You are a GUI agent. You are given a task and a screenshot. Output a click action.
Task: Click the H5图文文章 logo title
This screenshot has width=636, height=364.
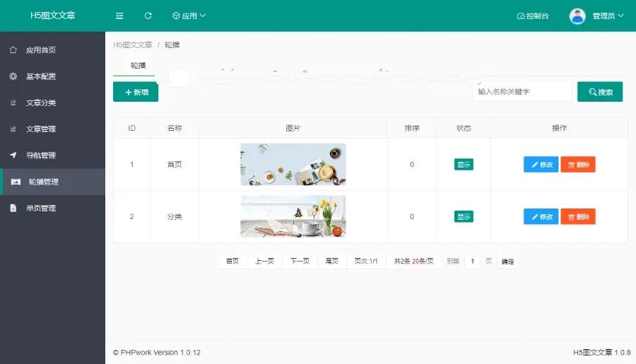(53, 16)
